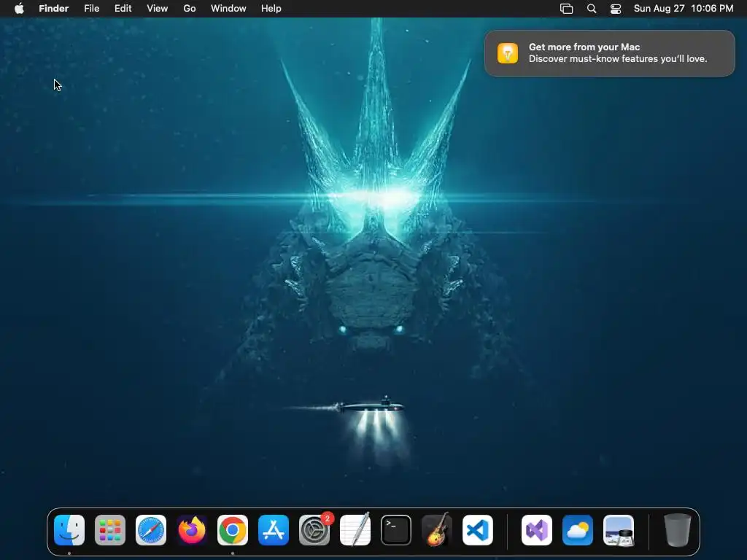The image size is (747, 560).
Task: Open Control Center in menu bar
Action: coord(616,9)
